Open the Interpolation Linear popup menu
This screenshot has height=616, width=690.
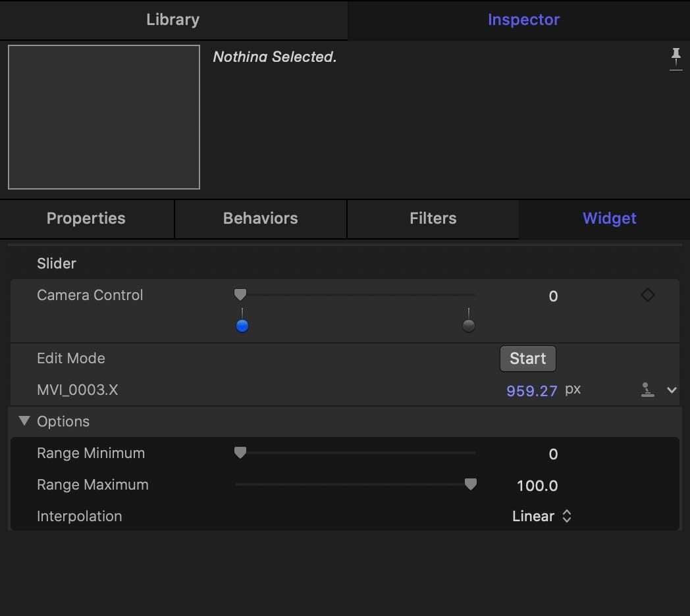click(542, 516)
